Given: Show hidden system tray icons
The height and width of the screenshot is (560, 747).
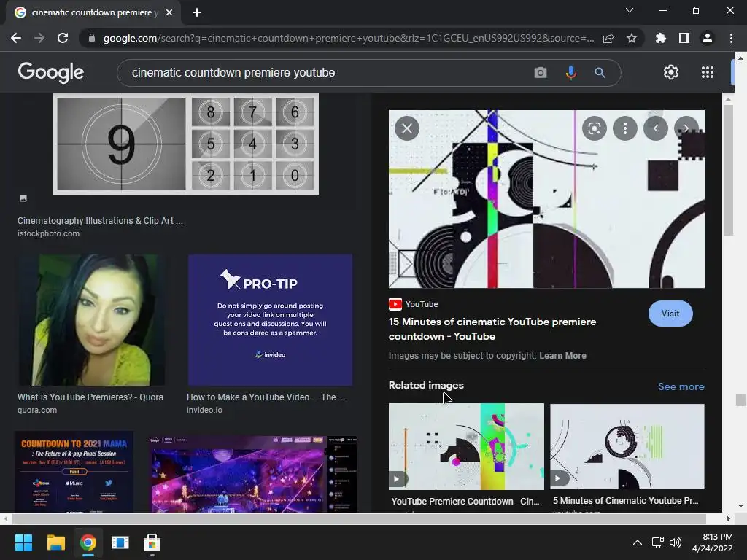Looking at the screenshot, I should click(x=638, y=542).
